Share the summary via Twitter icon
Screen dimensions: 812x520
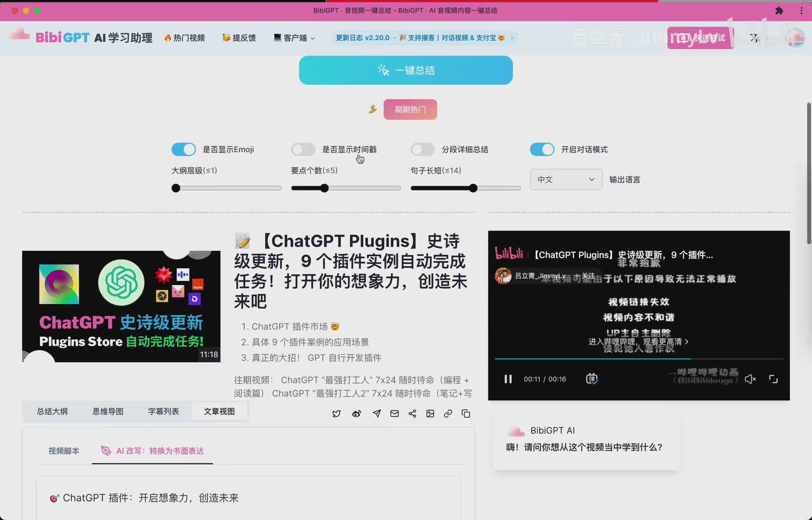point(336,414)
